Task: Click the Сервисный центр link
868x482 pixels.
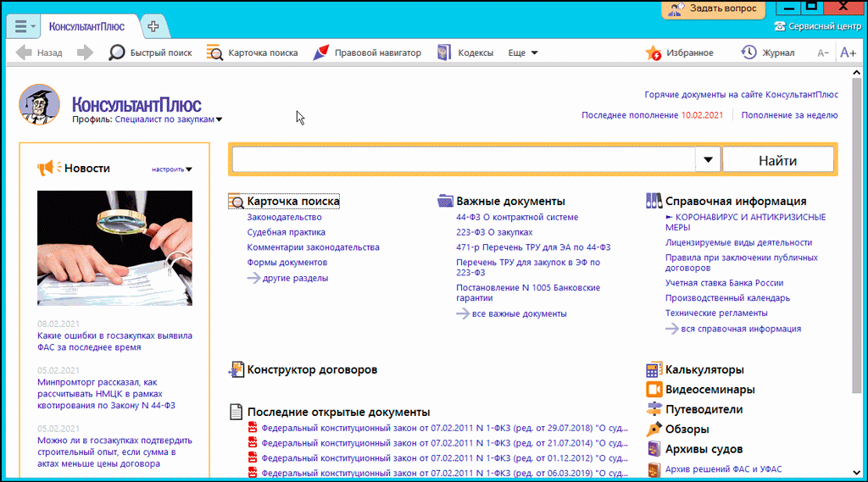Action: pos(825,26)
